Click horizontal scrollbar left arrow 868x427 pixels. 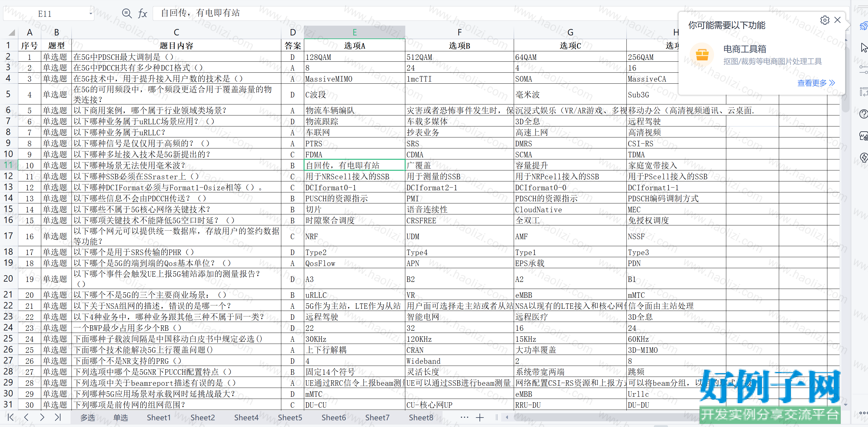(x=507, y=417)
